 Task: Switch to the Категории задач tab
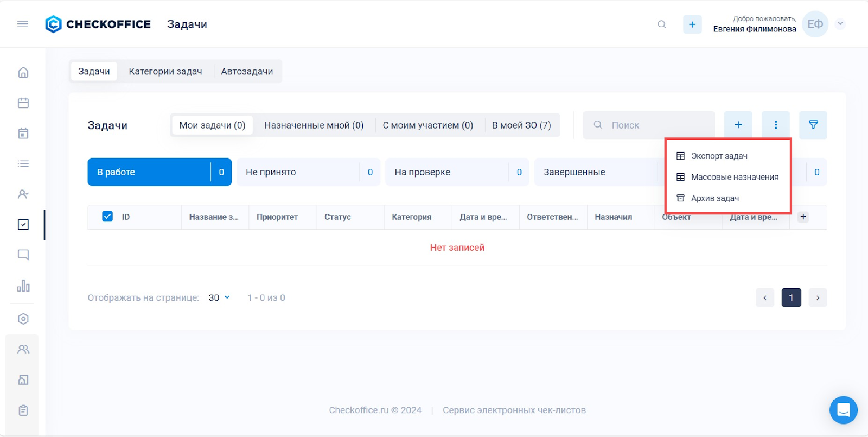[x=165, y=71]
